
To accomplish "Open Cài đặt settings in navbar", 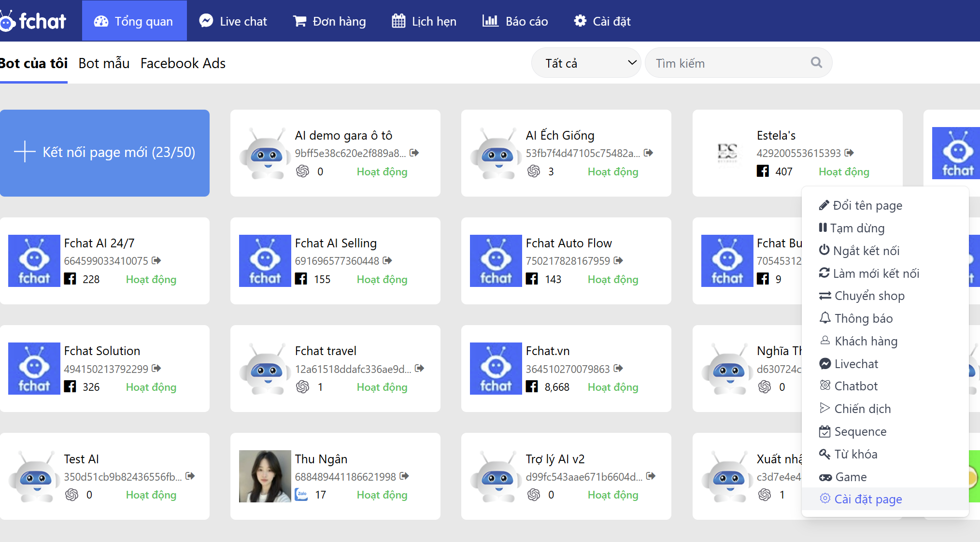I will point(602,21).
